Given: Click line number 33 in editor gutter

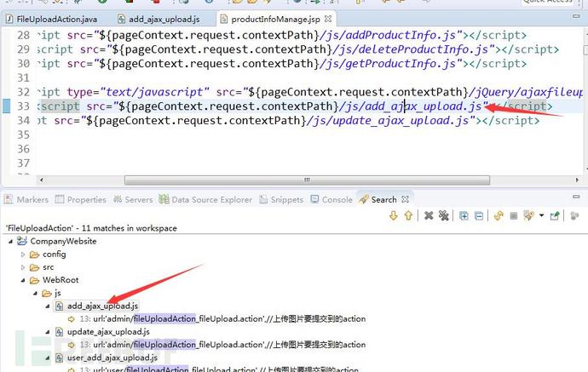Looking at the screenshot, I should pos(23,106).
